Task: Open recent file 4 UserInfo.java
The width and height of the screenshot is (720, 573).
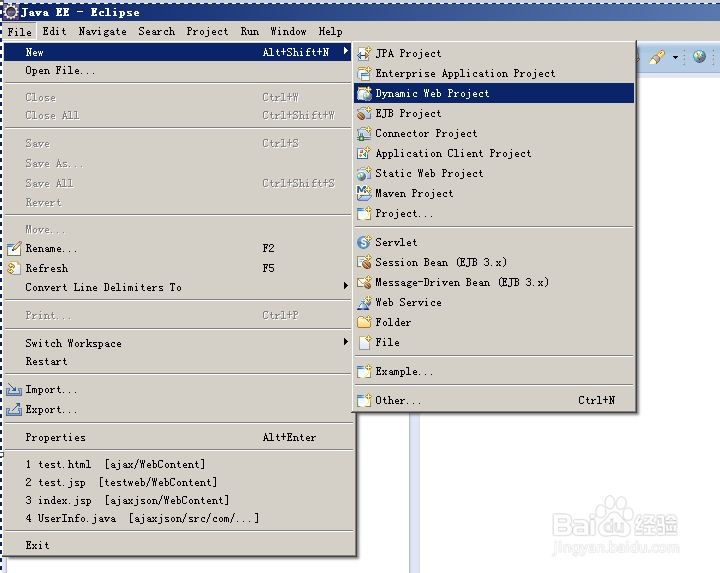Action: pyautogui.click(x=178, y=518)
